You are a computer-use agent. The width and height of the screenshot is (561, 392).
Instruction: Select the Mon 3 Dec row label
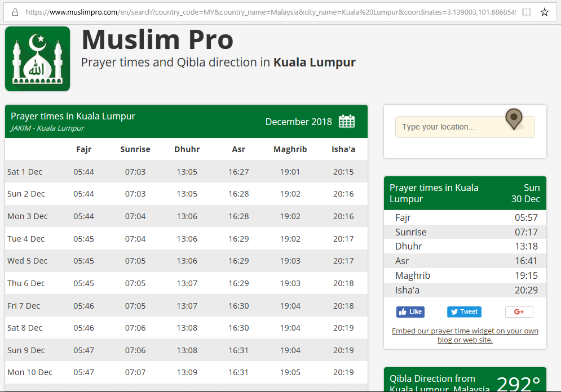[x=28, y=216]
